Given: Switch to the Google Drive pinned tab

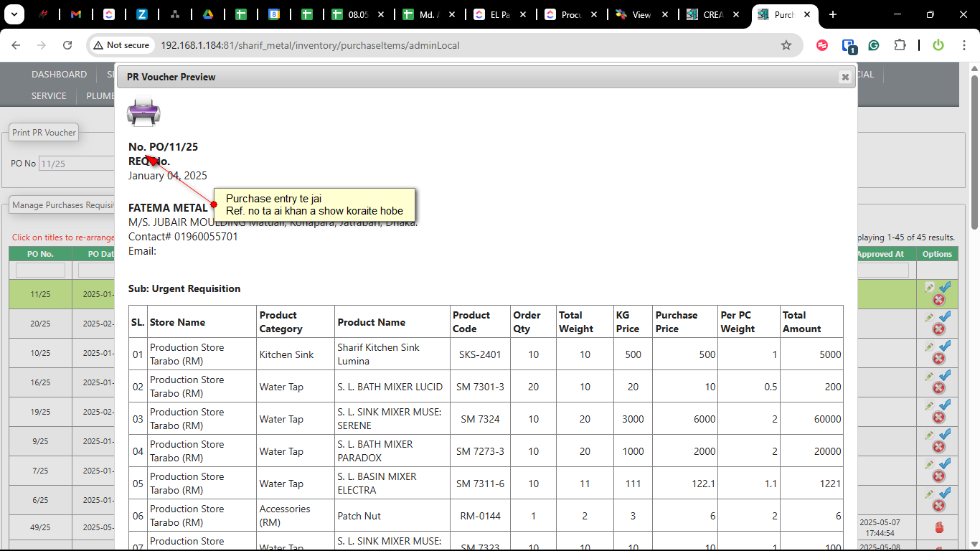Looking at the screenshot, I should click(x=207, y=14).
